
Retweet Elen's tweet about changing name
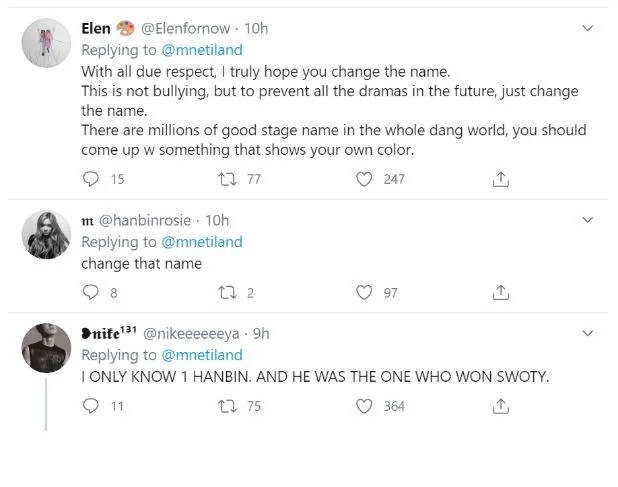tap(227, 179)
